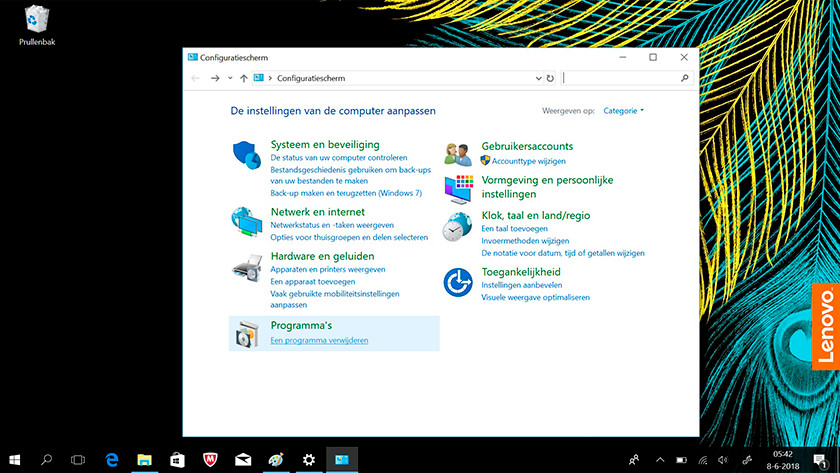Click the volume speaker tray icon
Viewport: 840px width, 473px height.
click(723, 460)
